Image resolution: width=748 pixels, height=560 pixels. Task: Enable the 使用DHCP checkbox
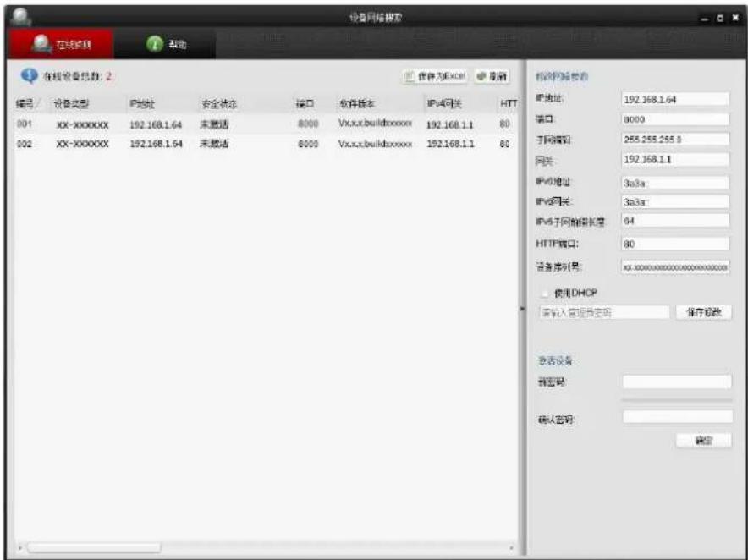(x=544, y=293)
